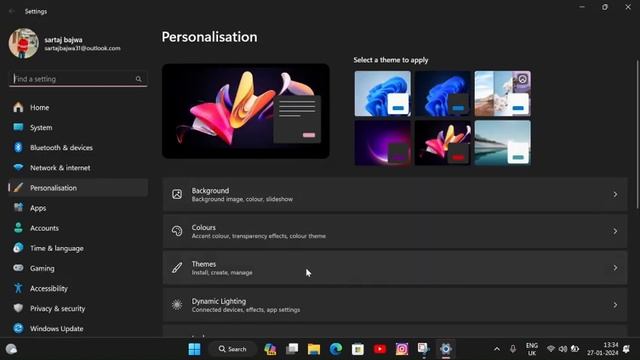The width and height of the screenshot is (640, 360).
Task: Open the notification bell icon
Action: click(x=627, y=349)
